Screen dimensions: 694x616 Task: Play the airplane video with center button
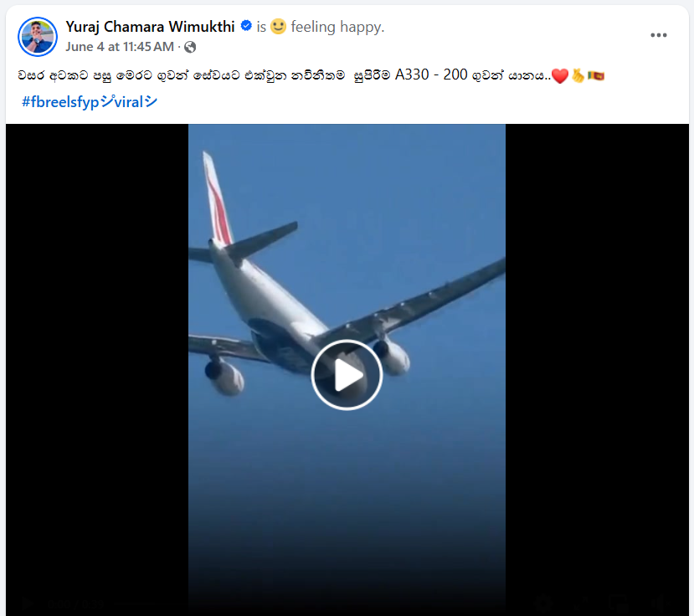click(x=347, y=375)
